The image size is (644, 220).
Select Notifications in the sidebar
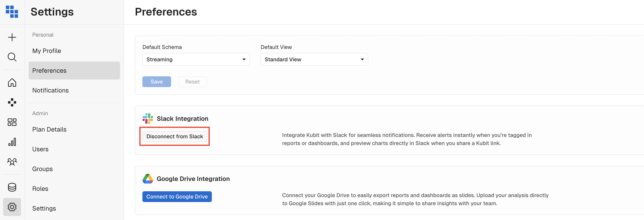[50, 90]
